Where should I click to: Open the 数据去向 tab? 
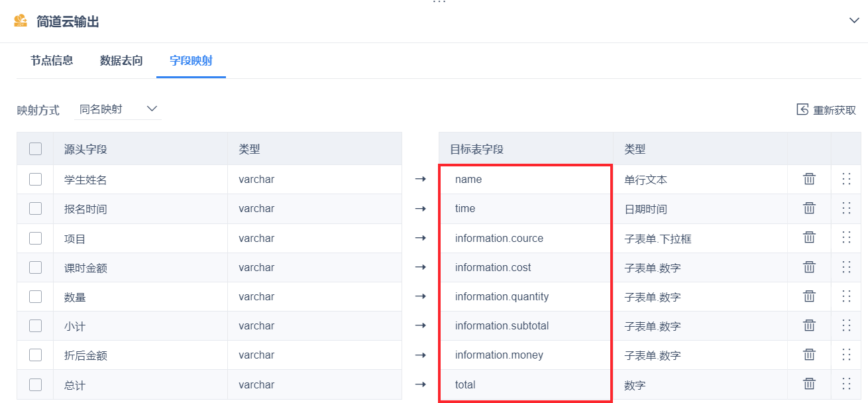point(121,61)
